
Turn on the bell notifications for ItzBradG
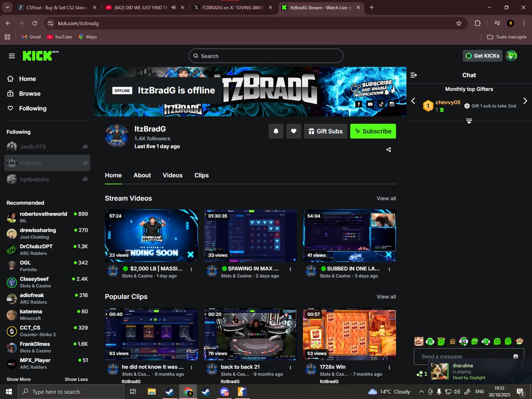coord(276,131)
